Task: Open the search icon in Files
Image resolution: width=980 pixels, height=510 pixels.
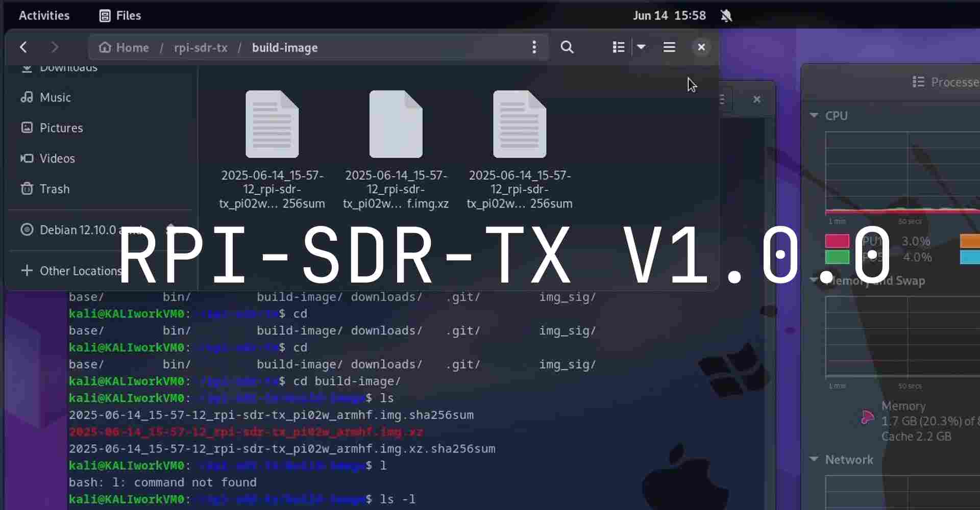Action: coord(567,47)
